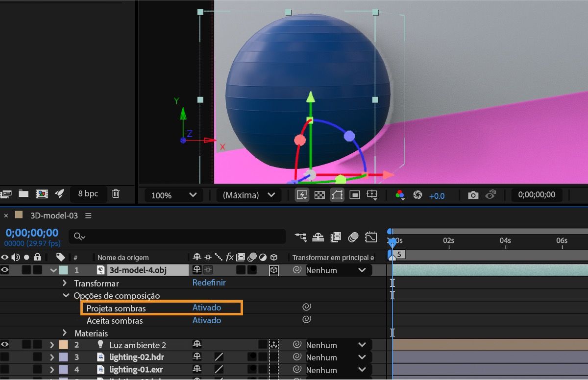Image resolution: width=588 pixels, height=380 pixels.
Task: Enable motion blur for the composition
Action: point(354,237)
